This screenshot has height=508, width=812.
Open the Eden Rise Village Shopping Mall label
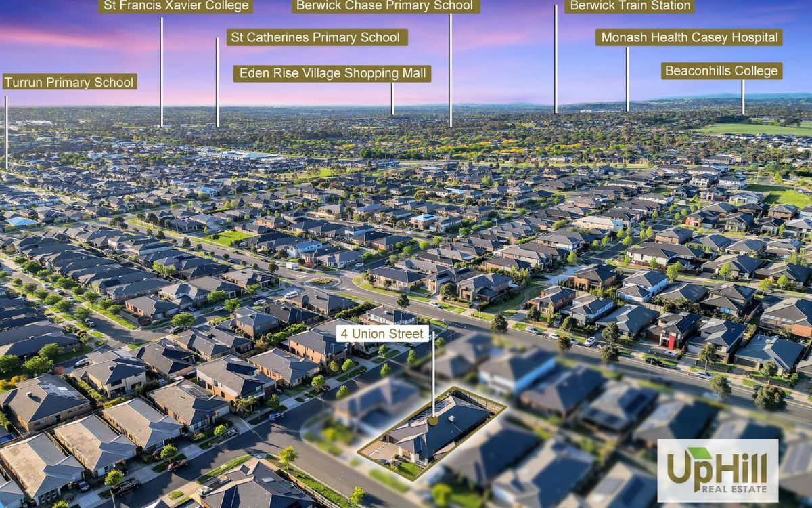click(x=332, y=73)
